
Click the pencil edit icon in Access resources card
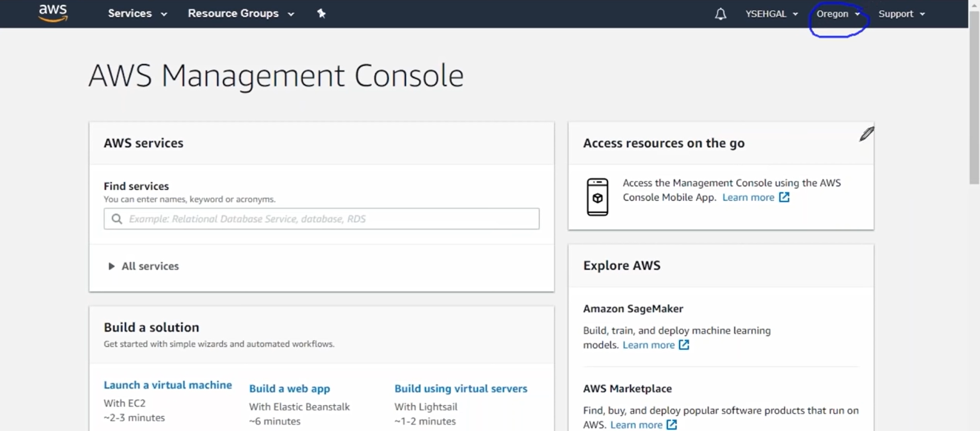pyautogui.click(x=867, y=134)
